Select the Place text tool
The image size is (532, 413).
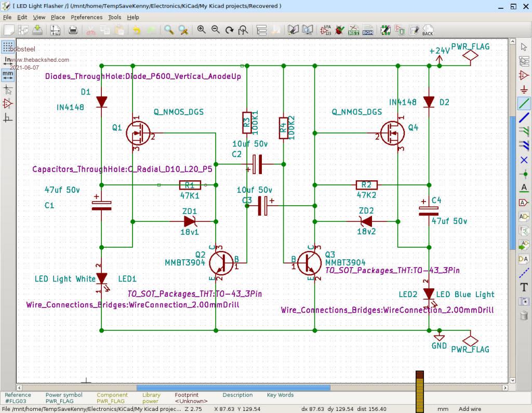point(524,287)
